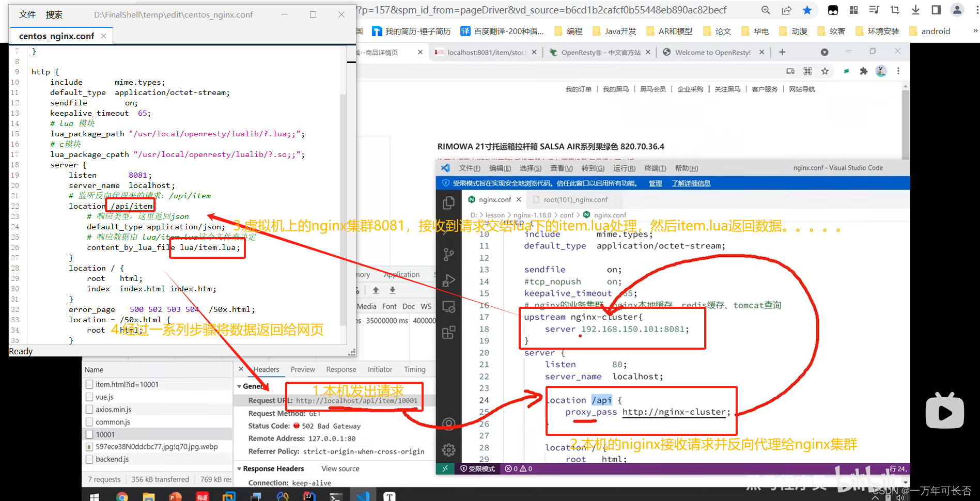Screen dimensions: 980x501
Task: Open VS Code Accounts icon
Action: click(448, 424)
